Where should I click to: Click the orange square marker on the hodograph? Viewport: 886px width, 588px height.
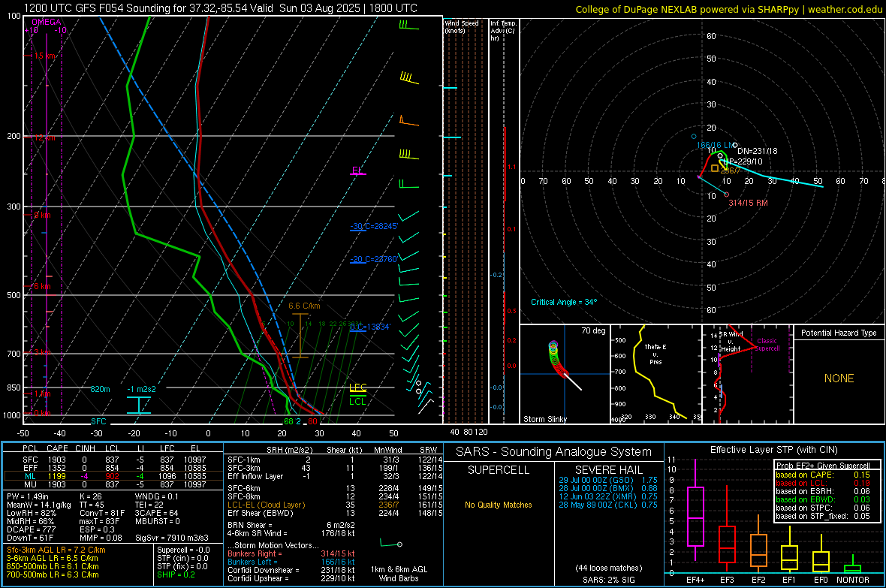(715, 168)
